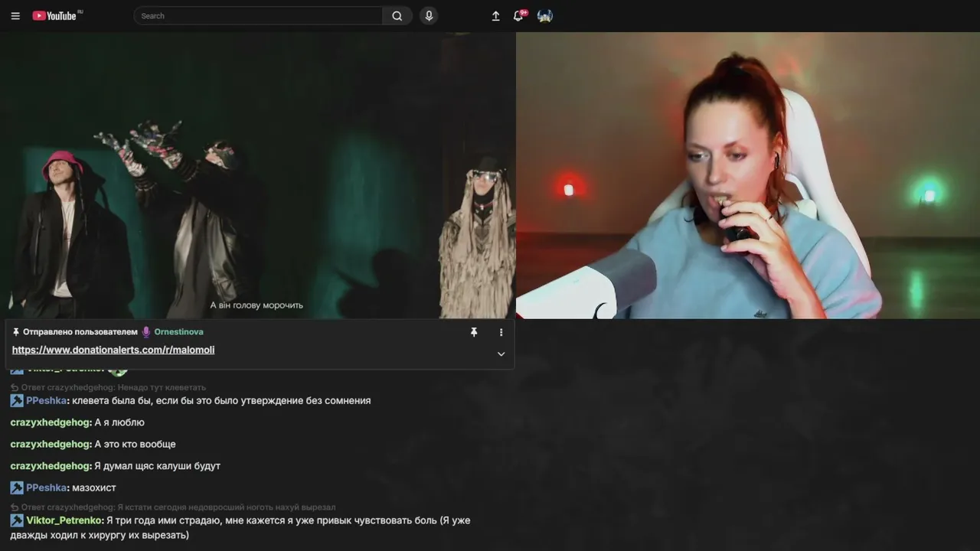Expand the pinned message with the chevron
Screen dimensions: 980x551
[501, 354]
